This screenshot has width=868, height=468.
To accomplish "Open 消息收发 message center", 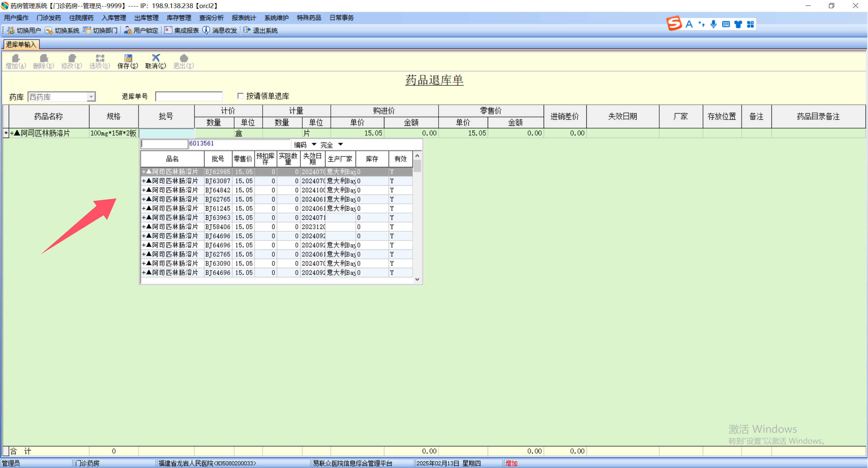I will tap(206, 31).
